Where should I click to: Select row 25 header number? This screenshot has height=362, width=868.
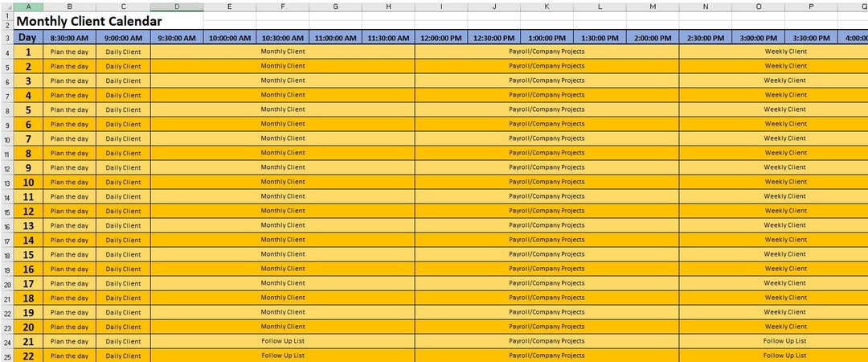pos(7,356)
